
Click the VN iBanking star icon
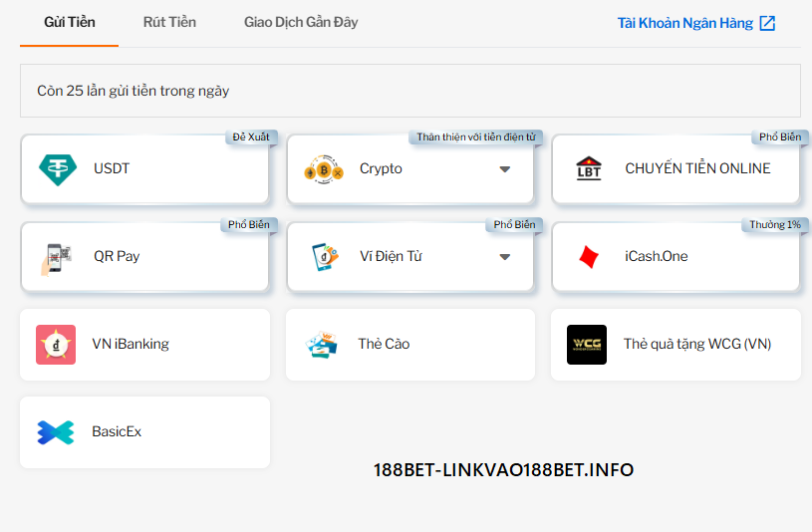pyautogui.click(x=56, y=345)
